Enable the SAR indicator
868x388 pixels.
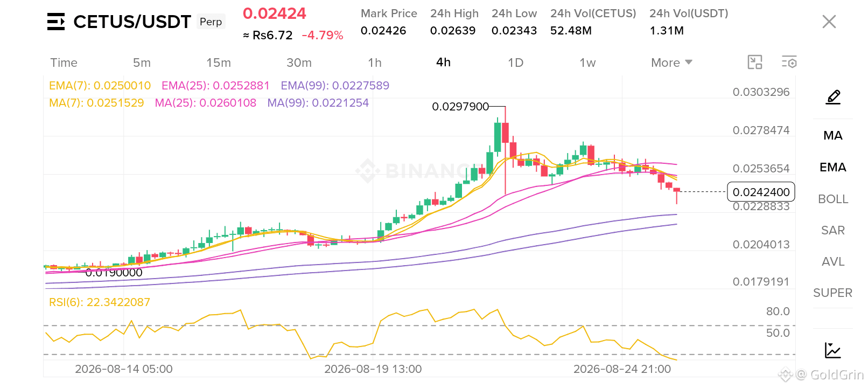[833, 230]
